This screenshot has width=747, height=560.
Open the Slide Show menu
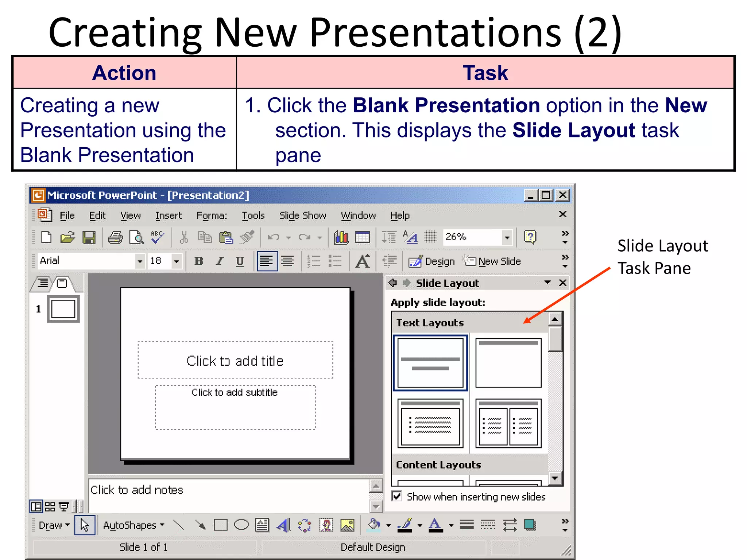click(x=303, y=216)
